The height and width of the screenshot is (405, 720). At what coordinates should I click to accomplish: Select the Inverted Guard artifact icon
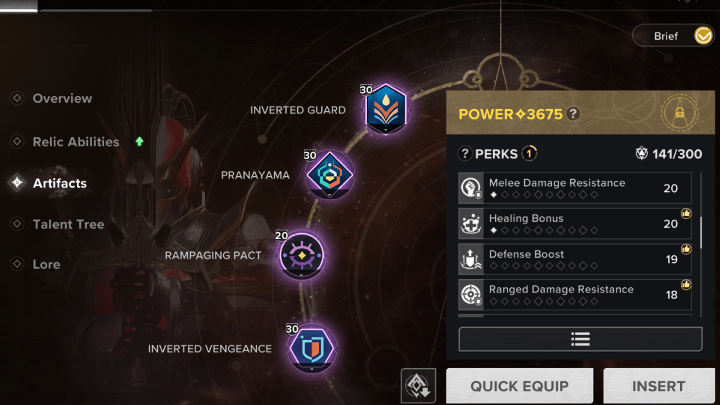386,110
